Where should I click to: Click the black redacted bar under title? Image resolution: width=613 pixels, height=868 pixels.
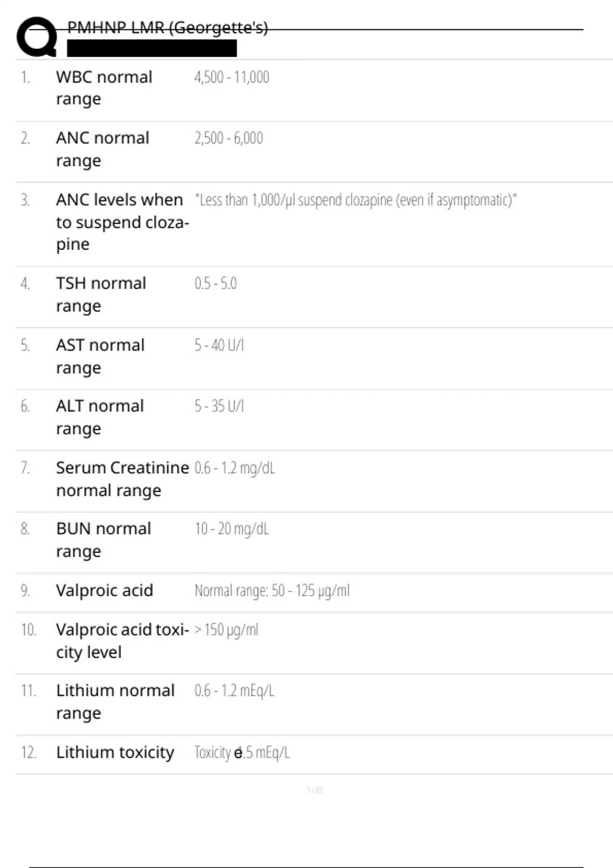152,49
